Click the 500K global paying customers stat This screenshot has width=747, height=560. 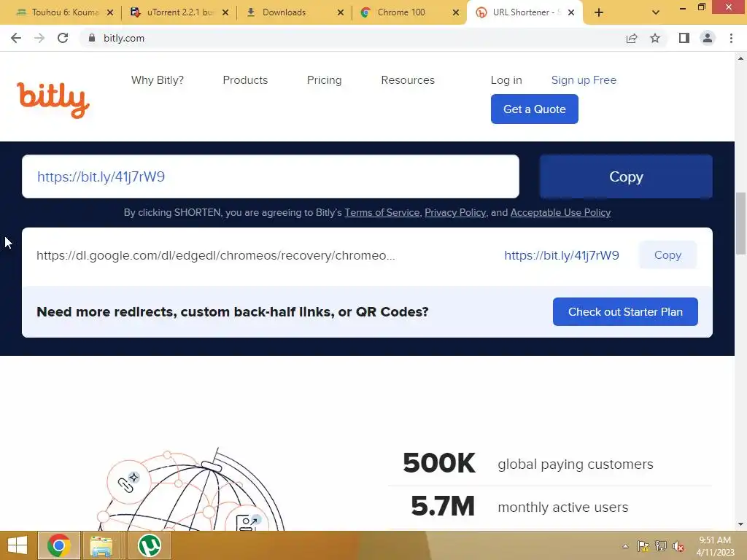(x=528, y=463)
